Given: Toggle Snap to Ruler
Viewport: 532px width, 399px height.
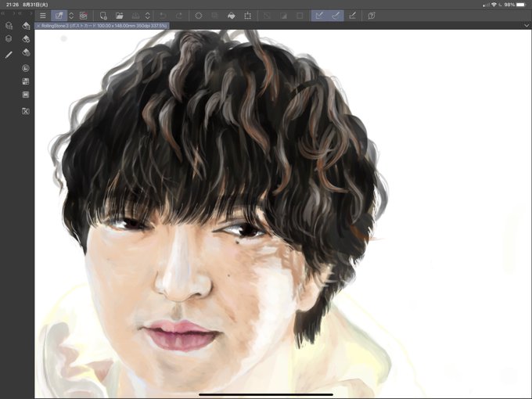Looking at the screenshot, I should pos(319,16).
